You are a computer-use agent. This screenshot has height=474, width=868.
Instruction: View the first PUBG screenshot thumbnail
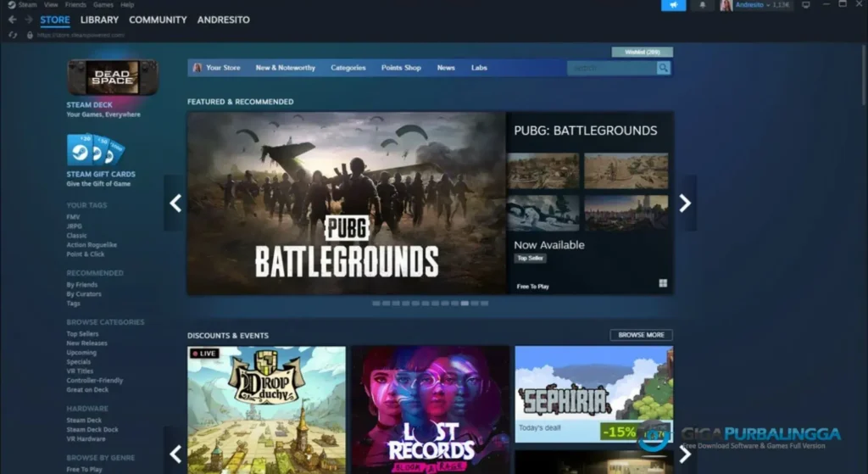click(x=543, y=171)
